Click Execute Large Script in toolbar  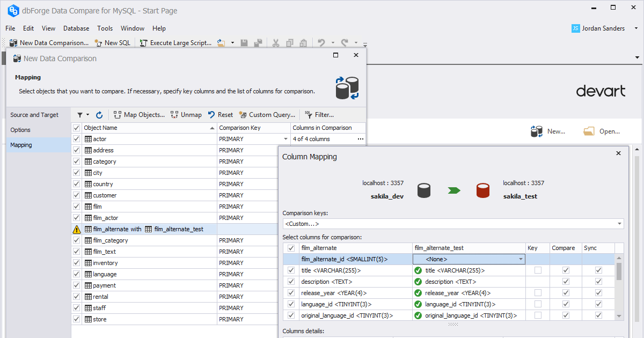176,43
